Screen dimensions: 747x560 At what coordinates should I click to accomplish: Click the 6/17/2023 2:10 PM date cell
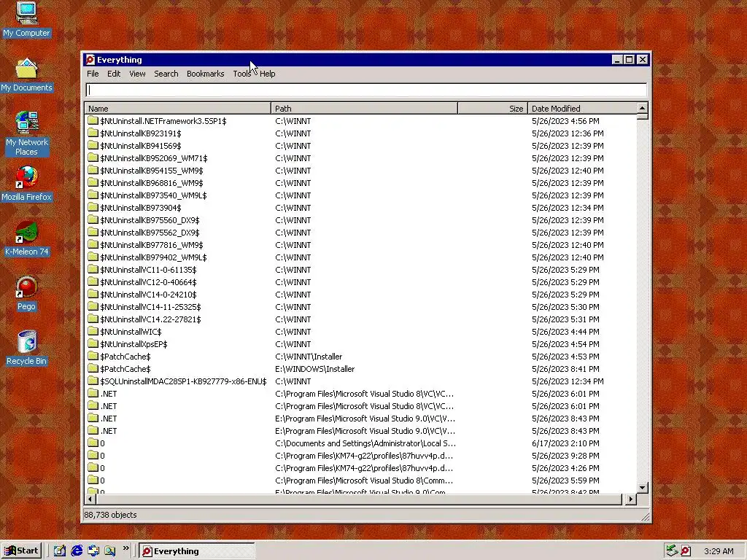pos(565,443)
